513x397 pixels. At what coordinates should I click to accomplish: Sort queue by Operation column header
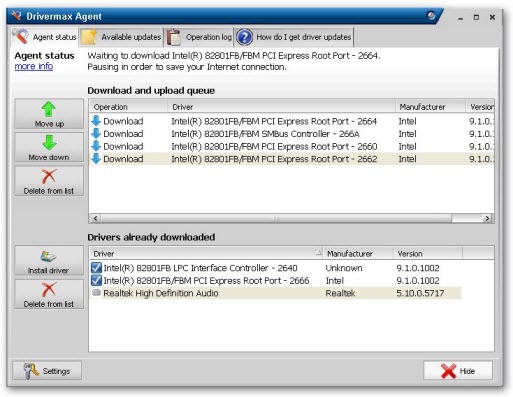[129, 107]
